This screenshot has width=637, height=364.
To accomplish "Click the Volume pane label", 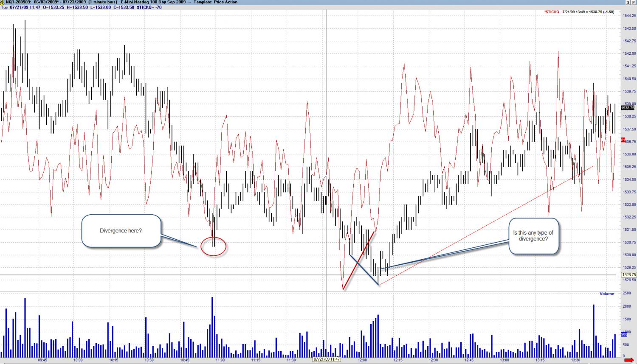I will click(607, 294).
